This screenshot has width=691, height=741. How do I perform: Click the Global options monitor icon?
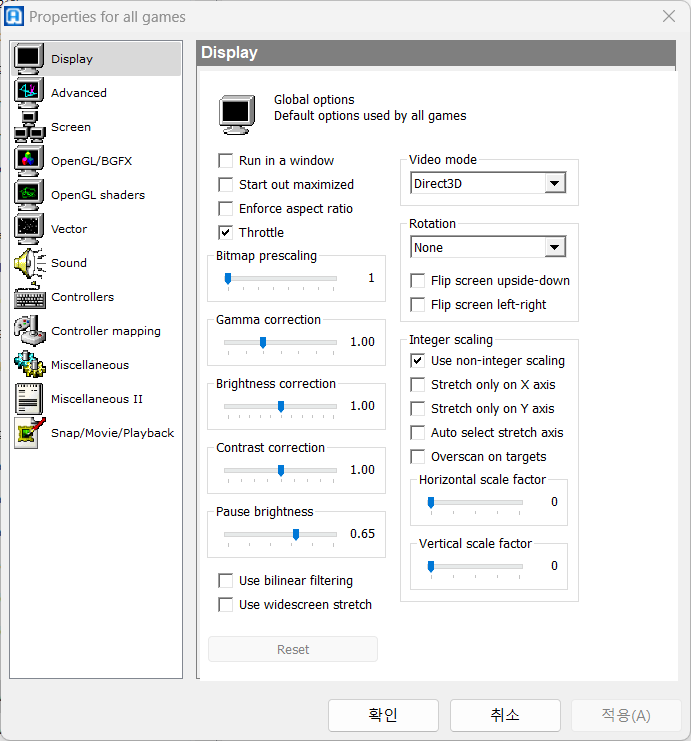point(237,115)
